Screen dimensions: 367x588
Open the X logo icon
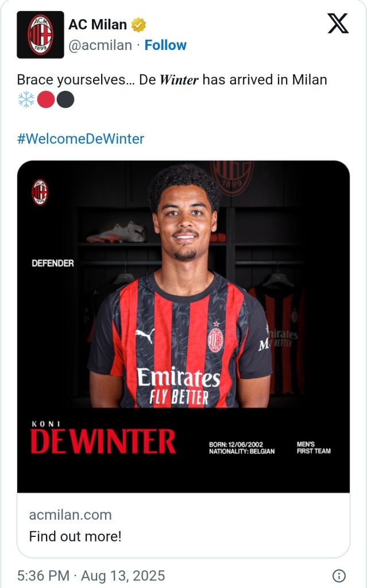338,23
